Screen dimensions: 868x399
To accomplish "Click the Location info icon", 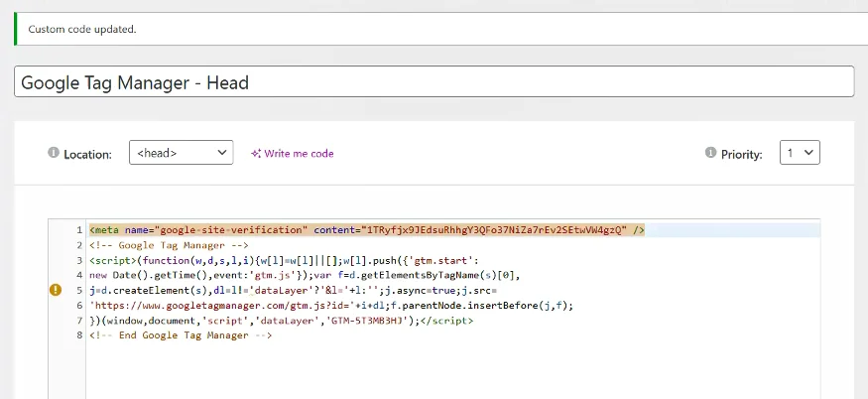I will (x=54, y=153).
